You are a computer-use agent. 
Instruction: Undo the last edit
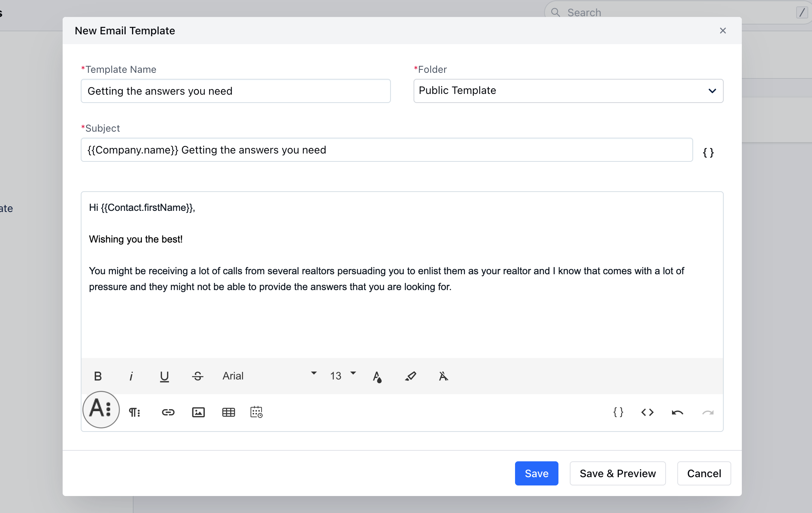677,412
